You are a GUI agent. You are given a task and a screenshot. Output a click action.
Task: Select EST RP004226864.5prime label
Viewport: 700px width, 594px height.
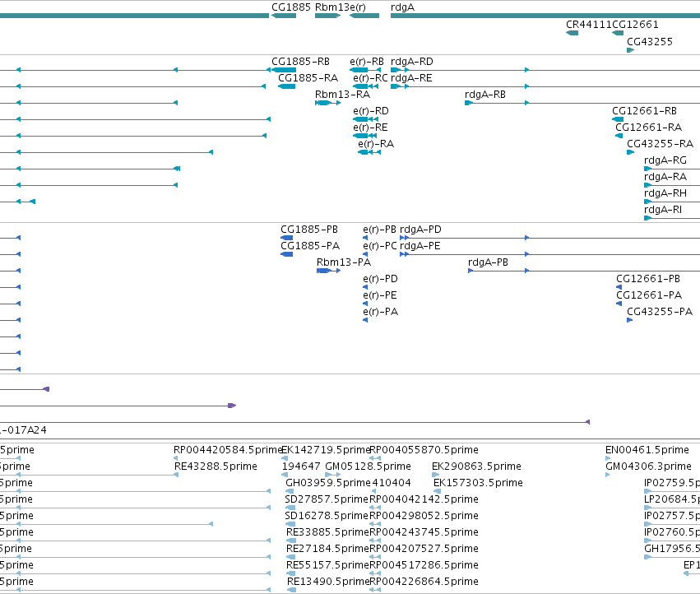pyautogui.click(x=424, y=582)
